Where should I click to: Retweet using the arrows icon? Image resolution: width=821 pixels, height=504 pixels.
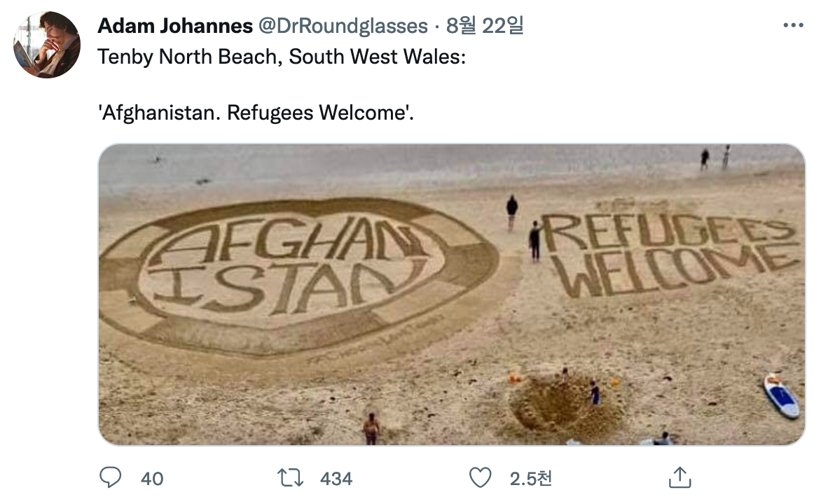290,478
